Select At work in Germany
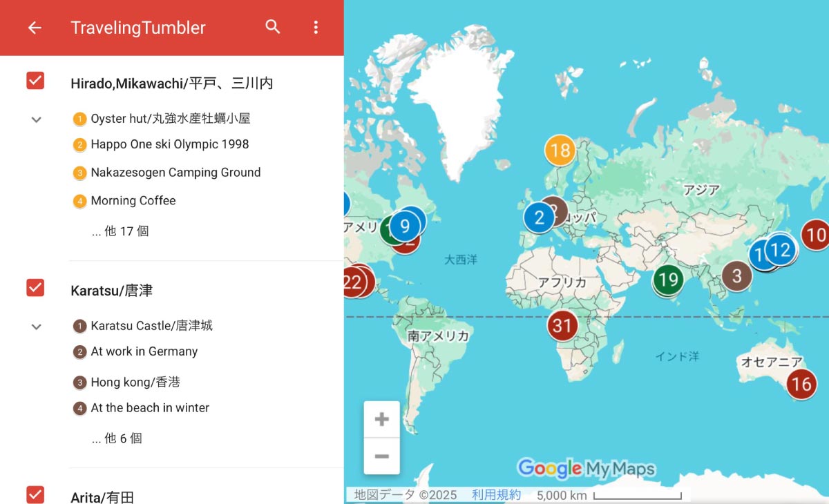829x504 pixels. [x=144, y=351]
